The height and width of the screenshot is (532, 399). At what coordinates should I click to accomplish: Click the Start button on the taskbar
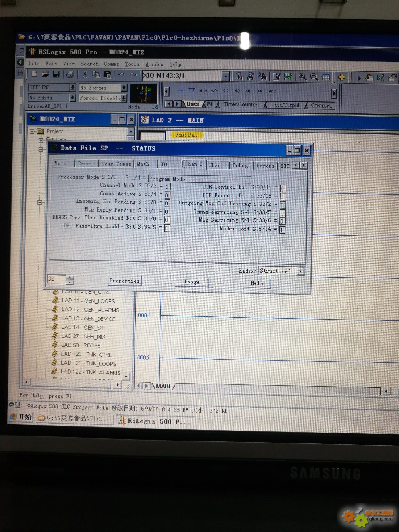(x=20, y=416)
